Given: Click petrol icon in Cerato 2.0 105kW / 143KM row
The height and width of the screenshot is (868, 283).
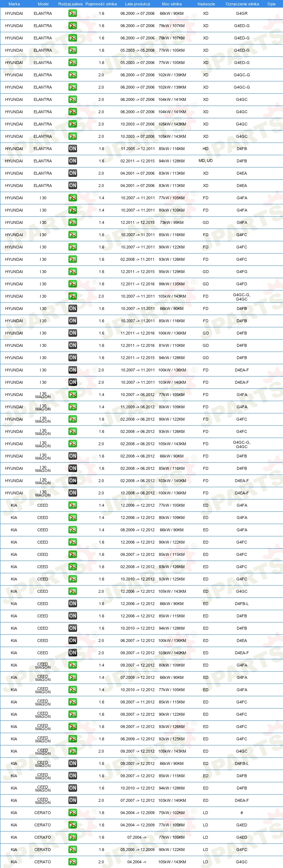Looking at the screenshot, I should click(x=72, y=862).
